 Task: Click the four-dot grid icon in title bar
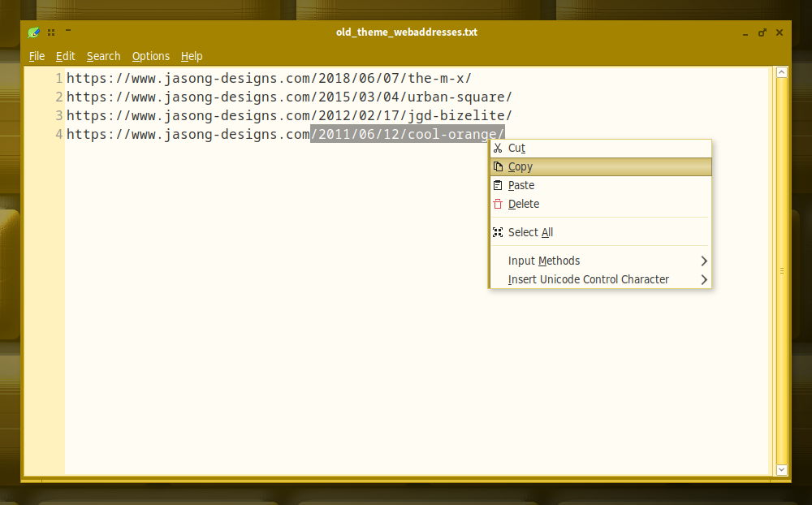[x=50, y=32]
